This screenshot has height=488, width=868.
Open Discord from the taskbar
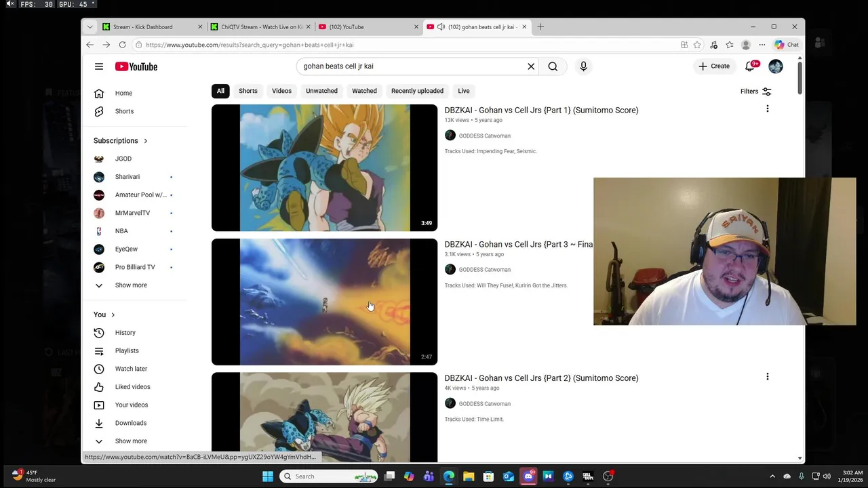(x=528, y=476)
